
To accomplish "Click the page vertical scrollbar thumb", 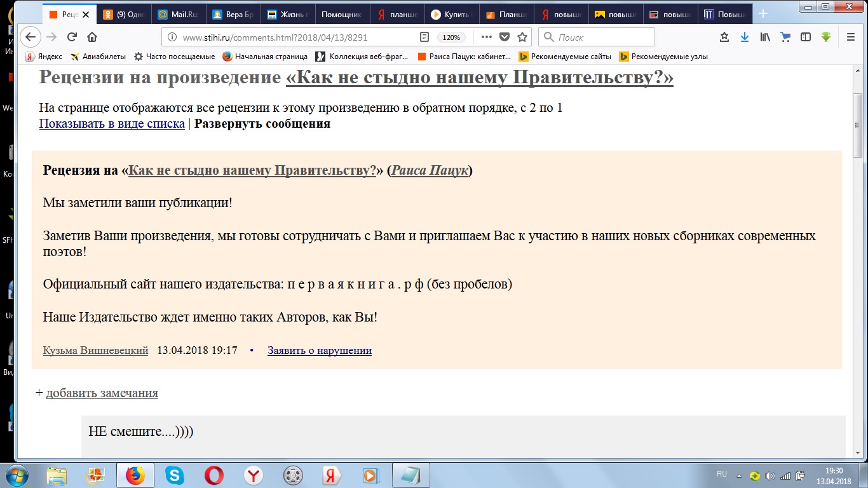I will point(858,125).
